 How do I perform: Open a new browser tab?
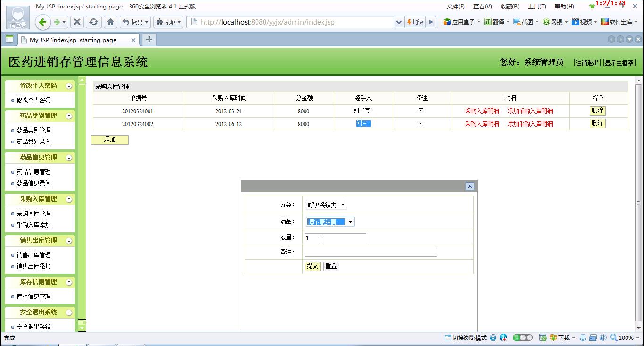pyautogui.click(x=149, y=40)
